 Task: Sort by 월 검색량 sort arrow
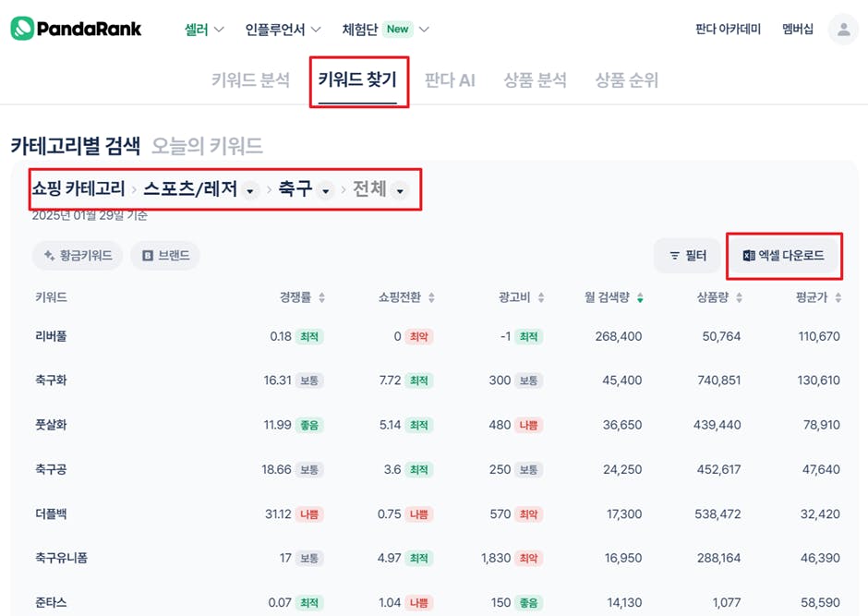click(641, 297)
